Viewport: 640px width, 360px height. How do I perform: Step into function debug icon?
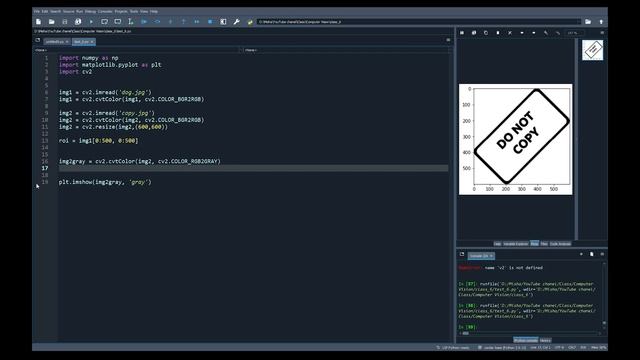tap(170, 22)
